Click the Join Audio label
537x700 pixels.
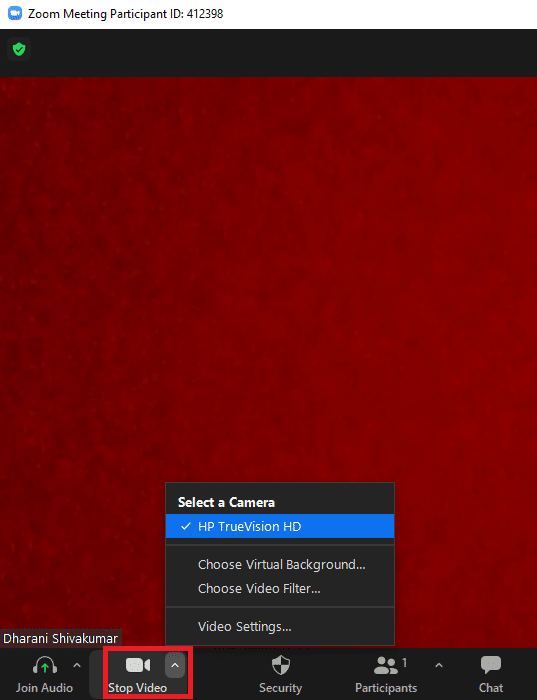tap(45, 688)
